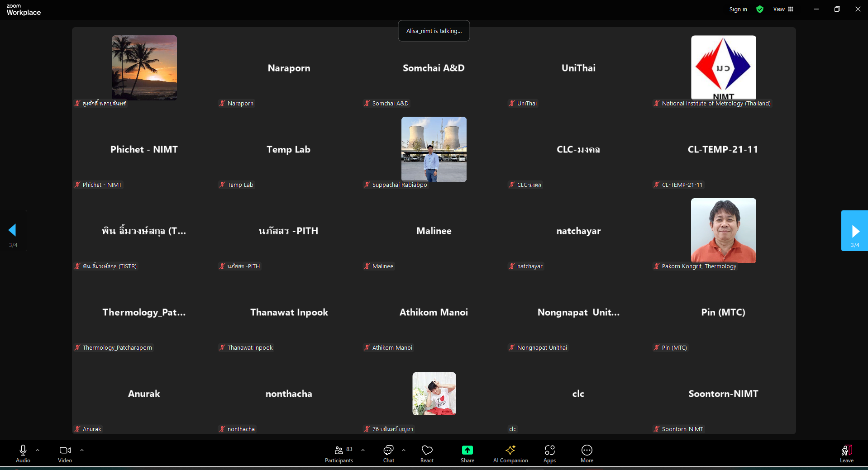Expand audio settings arrow next to Audio
The height and width of the screenshot is (470, 868).
tap(38, 450)
